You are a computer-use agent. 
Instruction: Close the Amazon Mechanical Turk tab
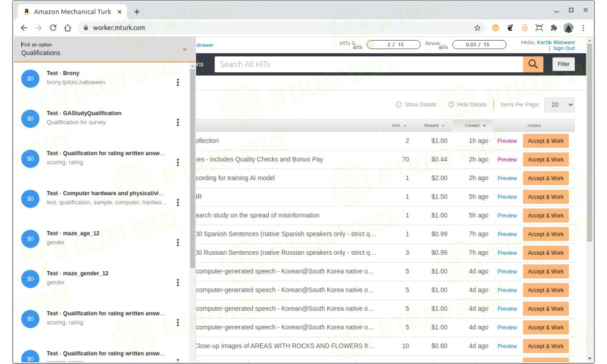click(120, 12)
